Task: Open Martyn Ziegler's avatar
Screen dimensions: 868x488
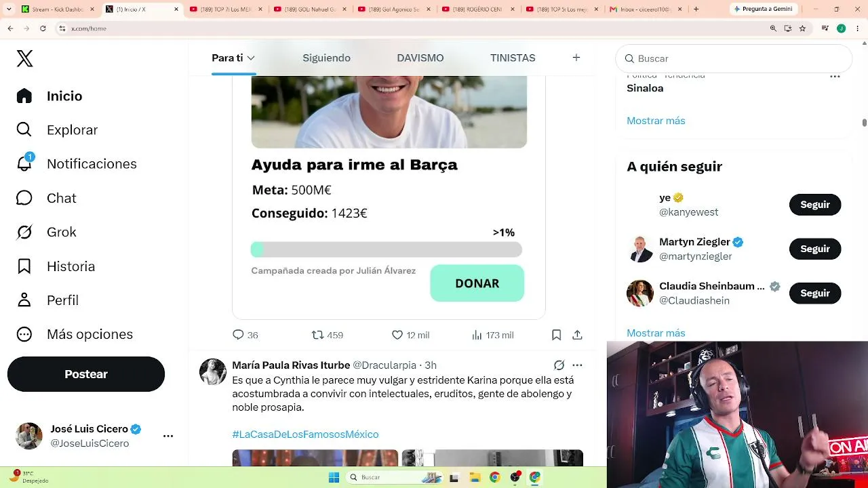Action: [640, 249]
